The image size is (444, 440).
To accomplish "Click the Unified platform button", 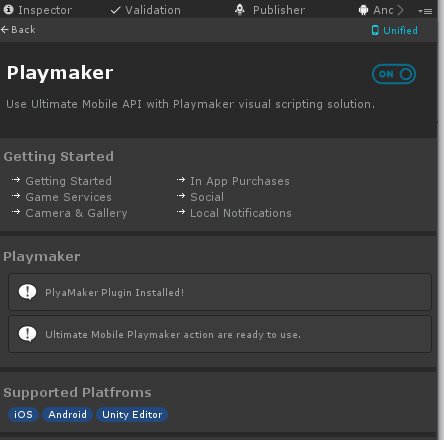I will (395, 30).
